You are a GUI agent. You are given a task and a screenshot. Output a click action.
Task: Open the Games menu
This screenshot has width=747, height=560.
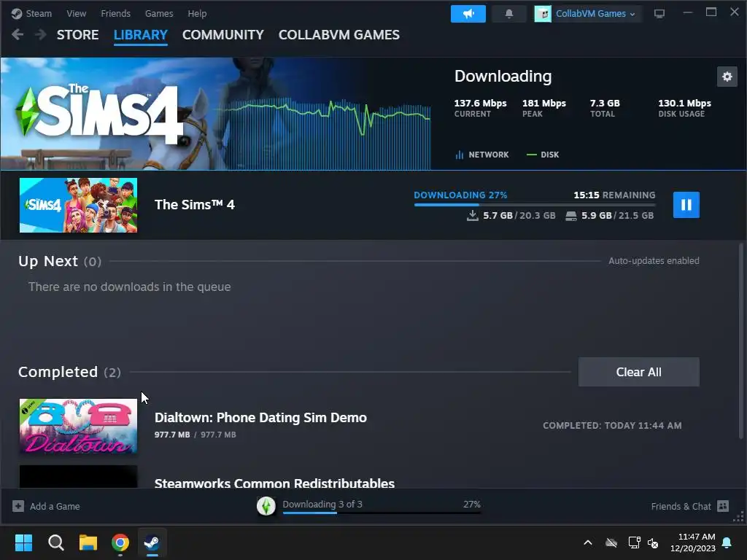pyautogui.click(x=158, y=13)
